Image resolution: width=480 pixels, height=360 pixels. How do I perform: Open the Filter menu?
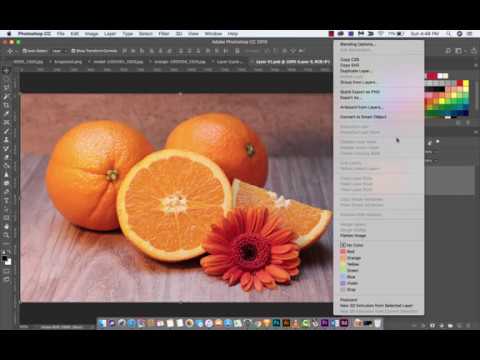pyautogui.click(x=164, y=34)
